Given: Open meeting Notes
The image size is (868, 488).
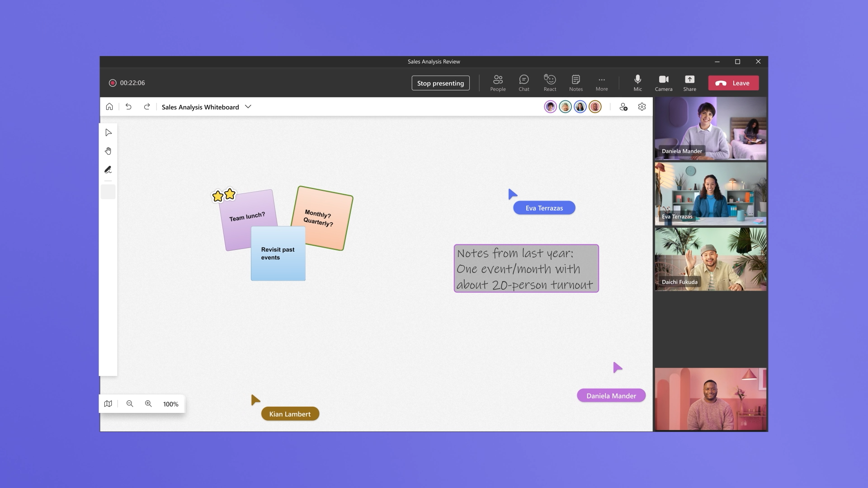Looking at the screenshot, I should (576, 83).
